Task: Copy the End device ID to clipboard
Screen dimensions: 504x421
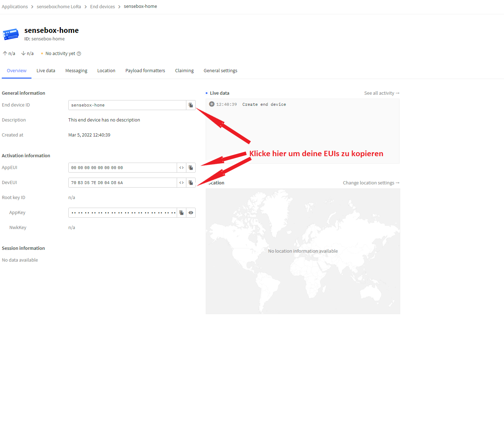Action: 191,105
